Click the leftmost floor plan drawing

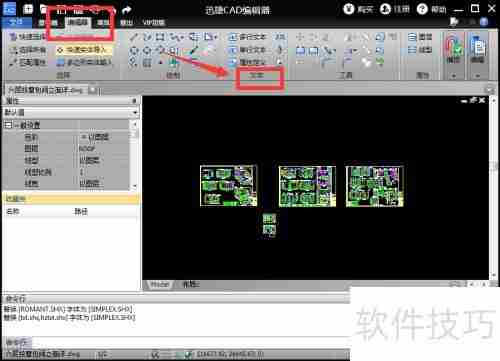228,186
